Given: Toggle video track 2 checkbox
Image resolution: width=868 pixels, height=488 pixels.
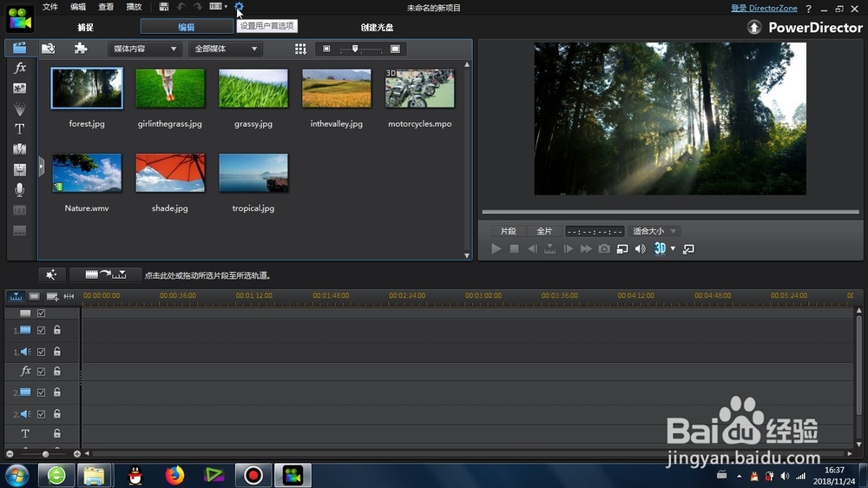Looking at the screenshot, I should [41, 392].
